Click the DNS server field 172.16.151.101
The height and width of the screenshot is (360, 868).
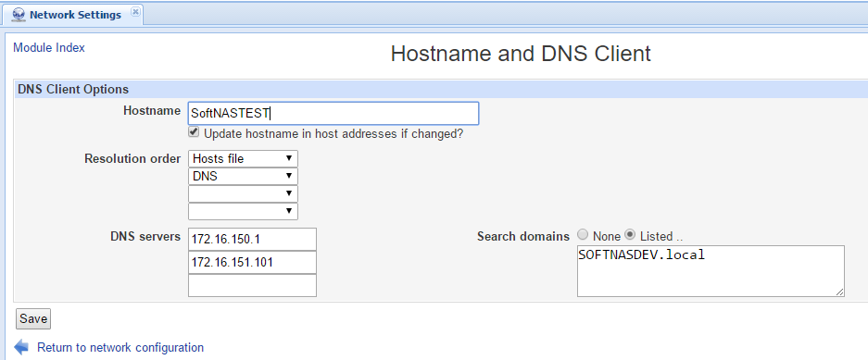[x=252, y=263]
